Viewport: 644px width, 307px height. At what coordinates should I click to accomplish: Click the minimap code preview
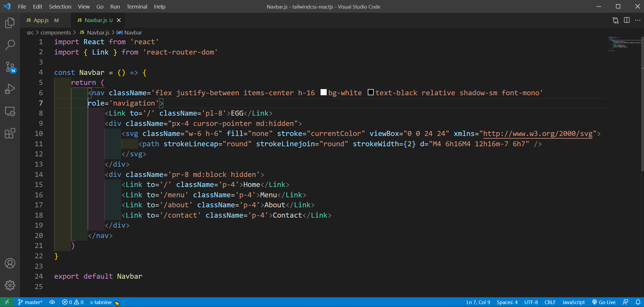point(624,44)
